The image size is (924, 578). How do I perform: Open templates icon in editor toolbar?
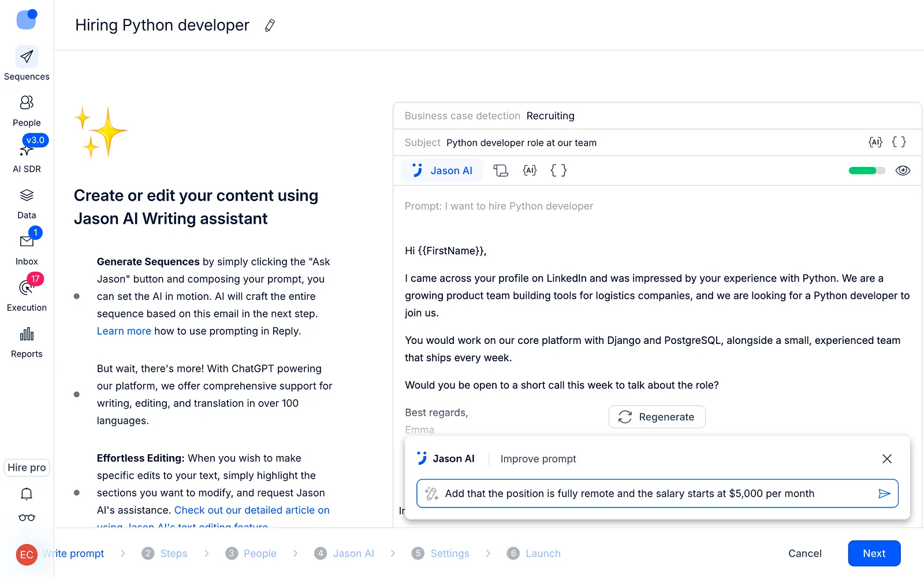[x=501, y=171]
